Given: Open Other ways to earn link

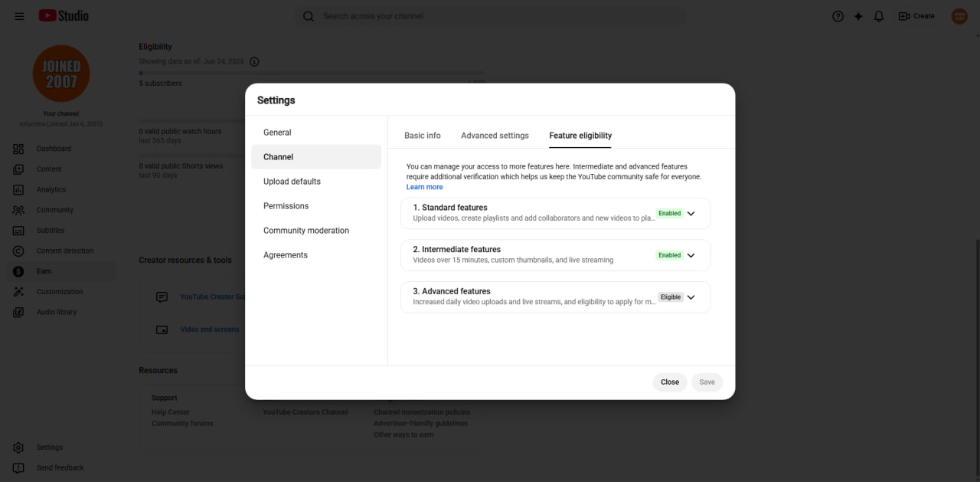Looking at the screenshot, I should tap(403, 435).
